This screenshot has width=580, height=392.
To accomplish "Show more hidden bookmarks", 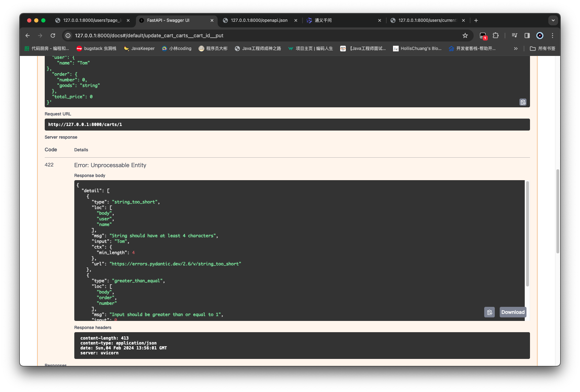I will point(516,49).
